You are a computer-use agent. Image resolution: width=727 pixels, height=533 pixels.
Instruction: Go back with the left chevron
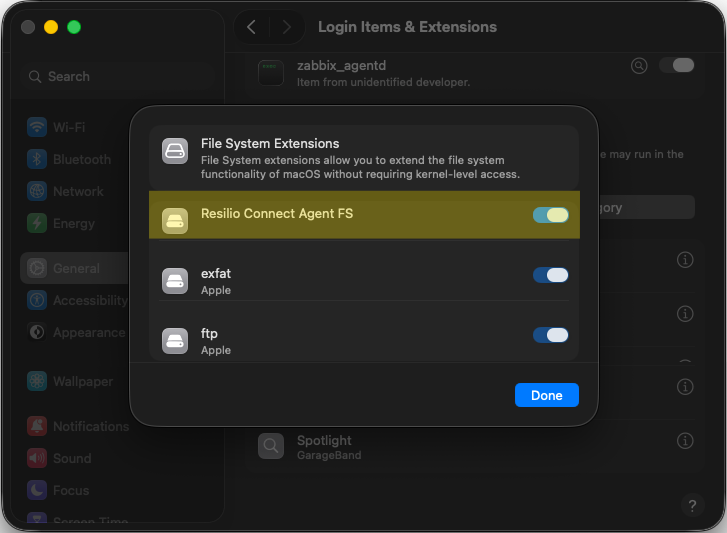(x=251, y=27)
